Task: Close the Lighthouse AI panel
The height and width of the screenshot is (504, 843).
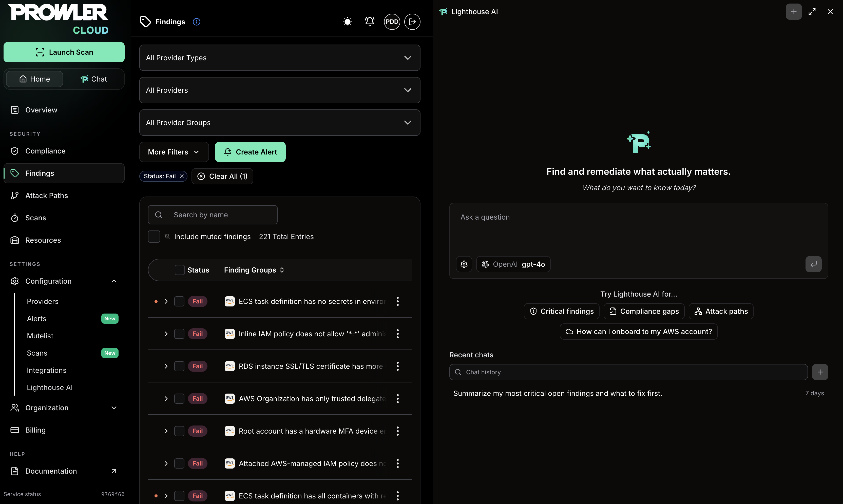Action: pos(830,12)
